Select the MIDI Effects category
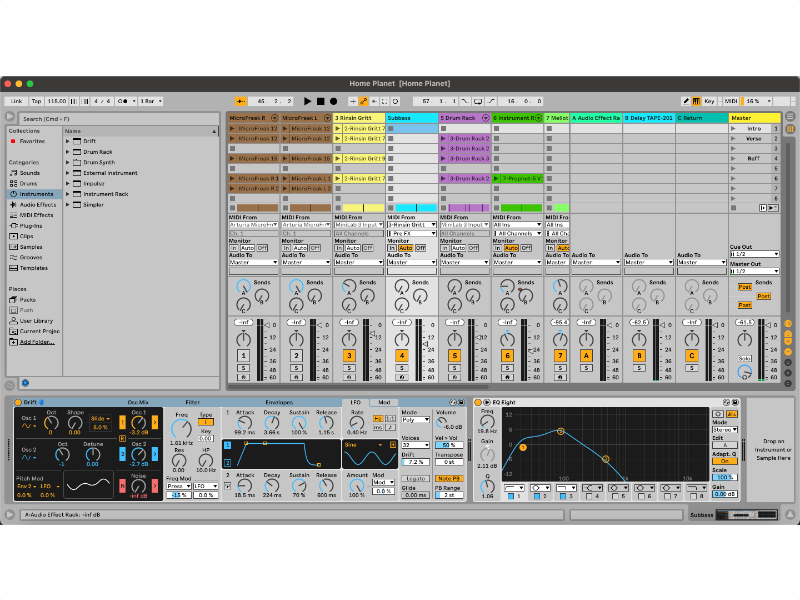Image resolution: width=800 pixels, height=600 pixels. 36,215
